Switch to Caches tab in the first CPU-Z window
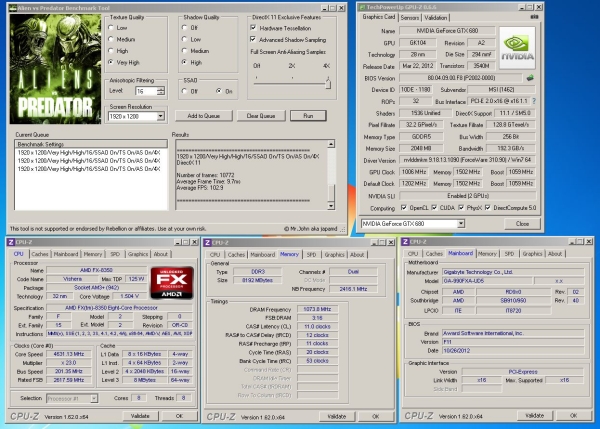This screenshot has width=600, height=429. point(40,254)
